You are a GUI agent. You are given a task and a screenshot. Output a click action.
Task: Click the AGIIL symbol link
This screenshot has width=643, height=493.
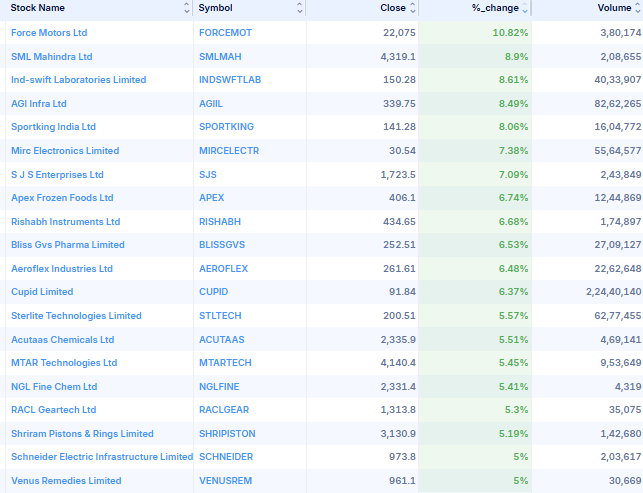[211, 104]
